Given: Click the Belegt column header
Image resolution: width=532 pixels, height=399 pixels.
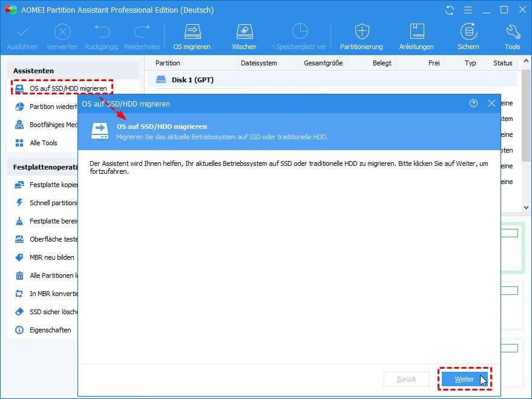Looking at the screenshot, I should 382,63.
